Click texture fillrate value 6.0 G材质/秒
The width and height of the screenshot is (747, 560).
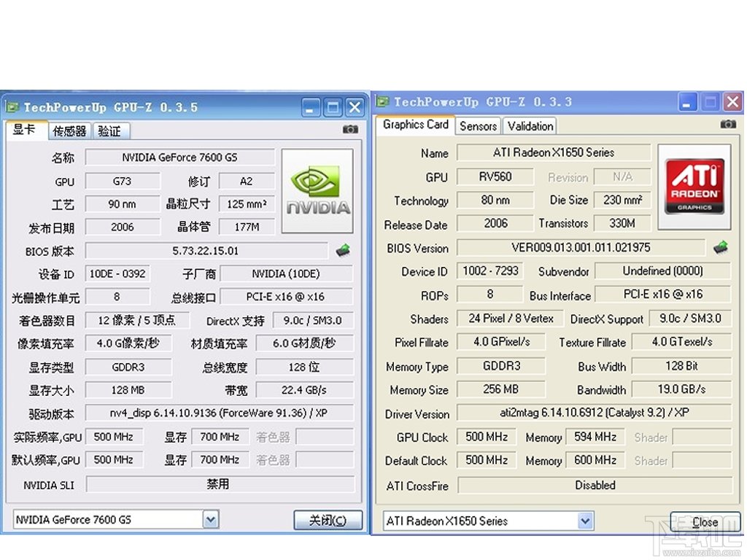[304, 343]
